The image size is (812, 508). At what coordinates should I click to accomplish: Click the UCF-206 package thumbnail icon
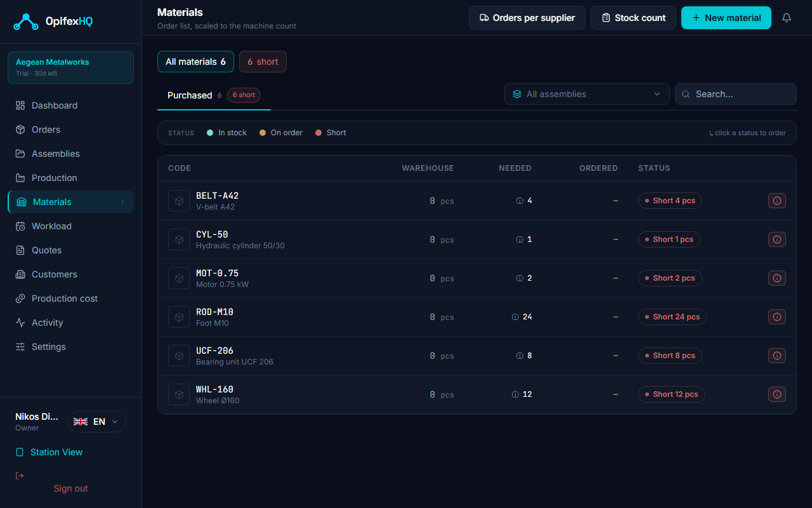point(179,356)
